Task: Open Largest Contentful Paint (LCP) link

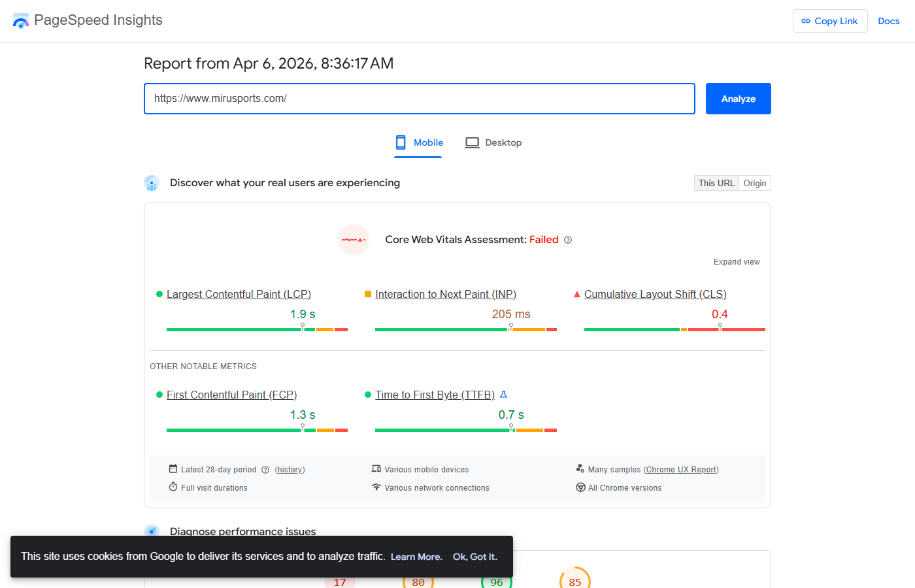Action: tap(239, 294)
